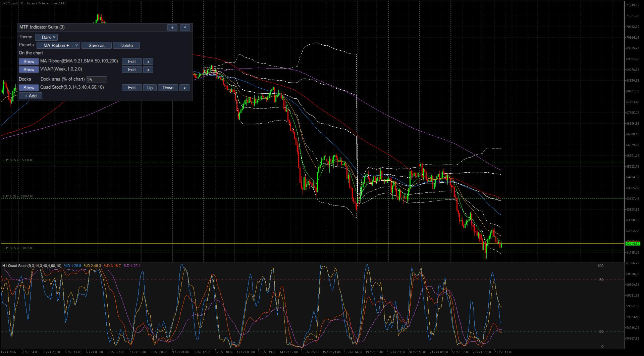Click the BUY 0.05 at 65398.00 order label
This screenshot has height=356, width=644.
click(x=18, y=160)
